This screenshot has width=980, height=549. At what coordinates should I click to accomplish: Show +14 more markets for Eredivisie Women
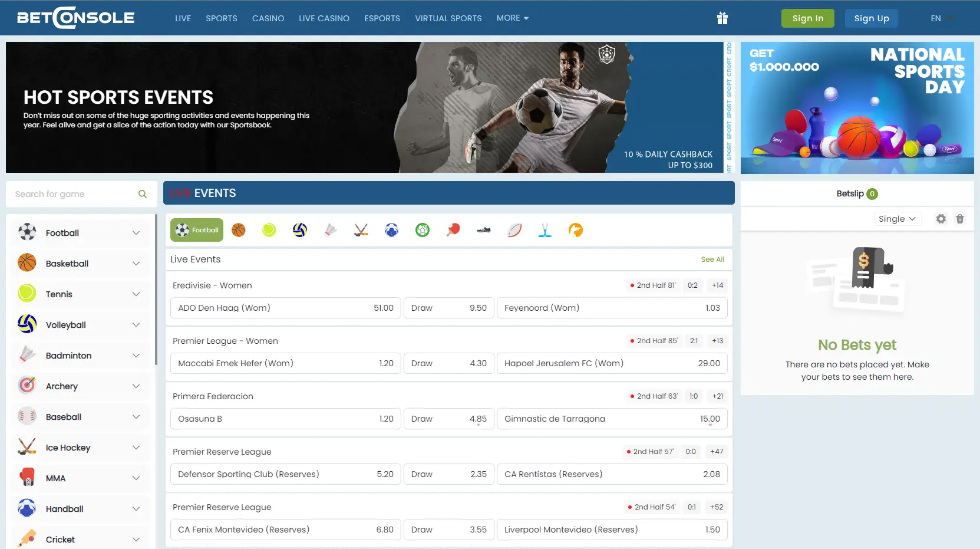tap(717, 285)
